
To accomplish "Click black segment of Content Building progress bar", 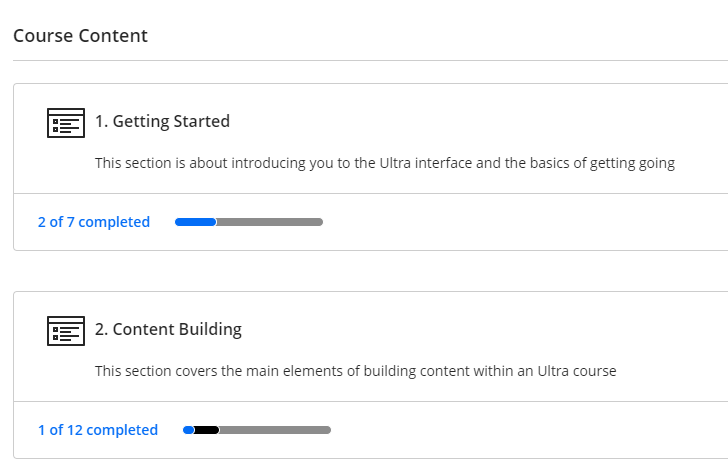I will pyautogui.click(x=207, y=430).
